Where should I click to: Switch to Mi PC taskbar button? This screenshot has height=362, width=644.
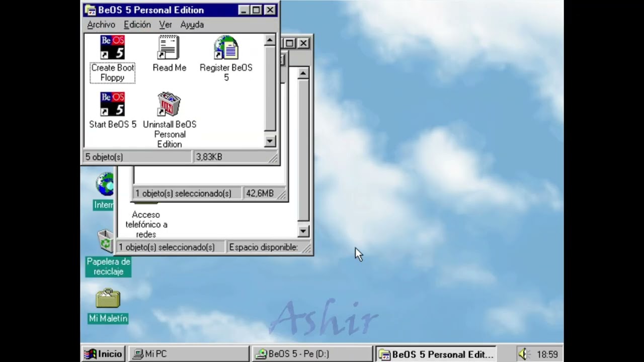pyautogui.click(x=188, y=354)
